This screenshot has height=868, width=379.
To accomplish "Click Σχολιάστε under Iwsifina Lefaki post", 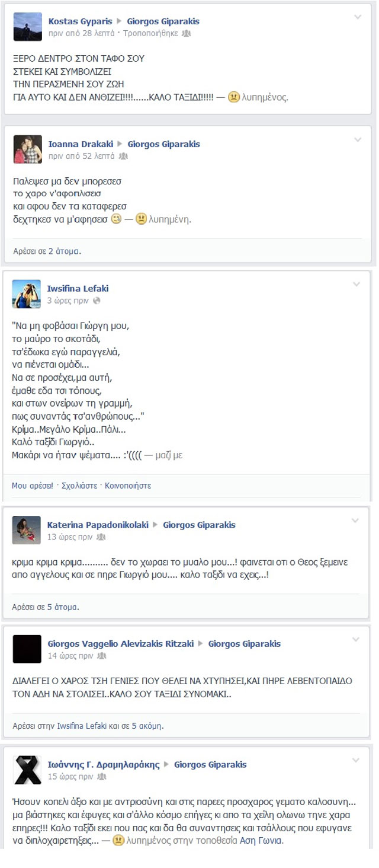I will [79, 486].
